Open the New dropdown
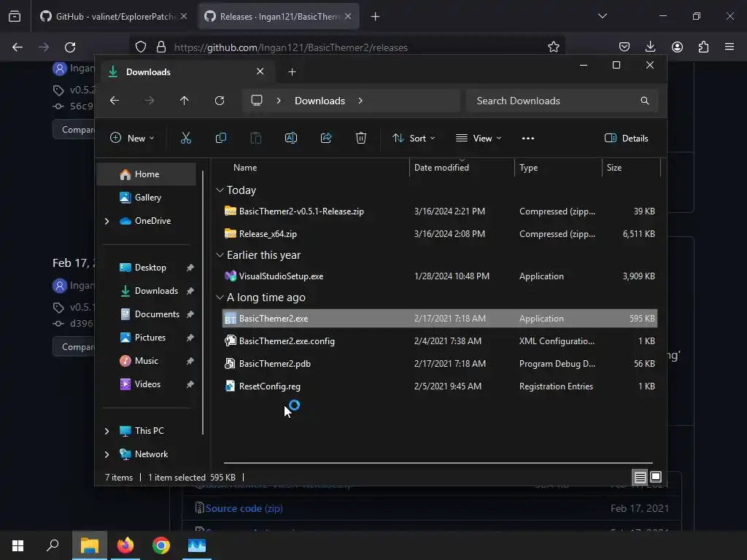 pyautogui.click(x=133, y=138)
